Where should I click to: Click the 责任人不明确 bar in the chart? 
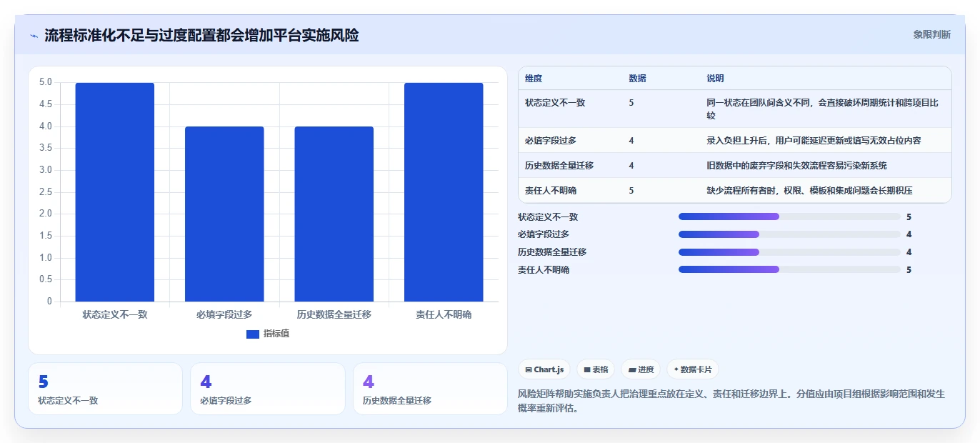[444, 192]
